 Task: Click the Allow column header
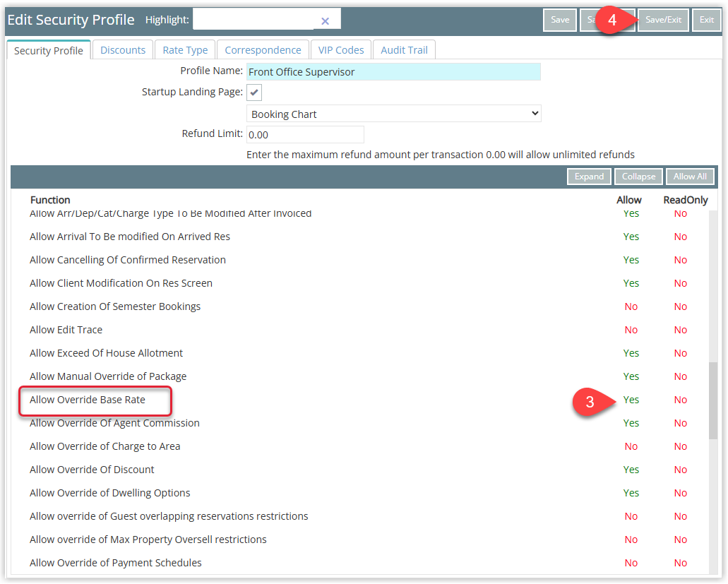pyautogui.click(x=629, y=200)
